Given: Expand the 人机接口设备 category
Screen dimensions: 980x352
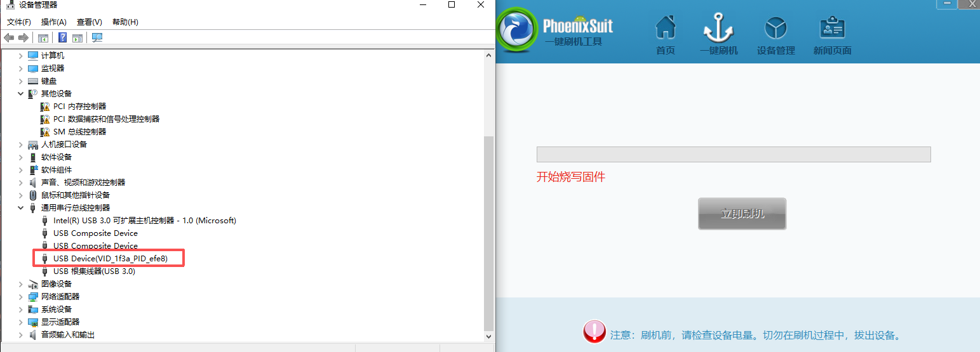Looking at the screenshot, I should tap(21, 145).
